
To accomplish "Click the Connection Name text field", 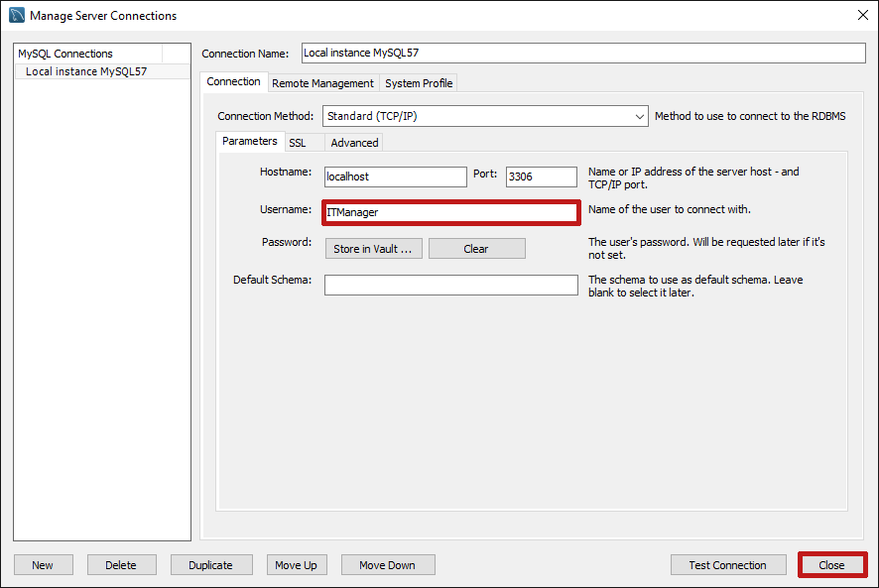I will point(583,54).
